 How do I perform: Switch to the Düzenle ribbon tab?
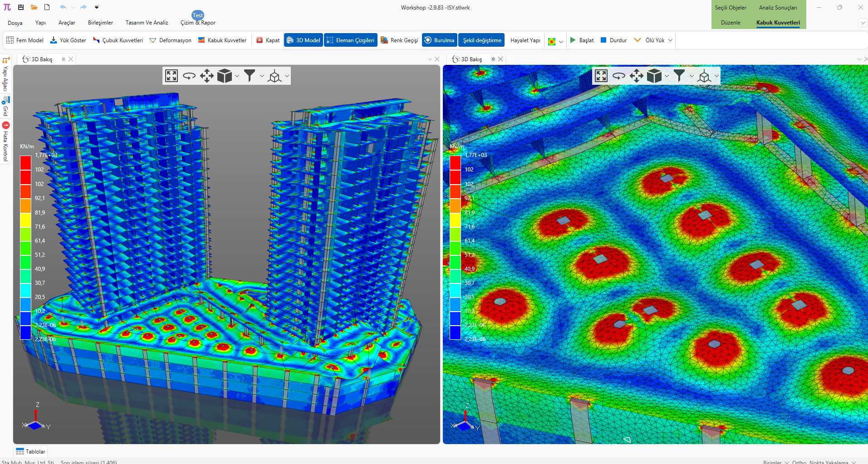click(x=731, y=23)
